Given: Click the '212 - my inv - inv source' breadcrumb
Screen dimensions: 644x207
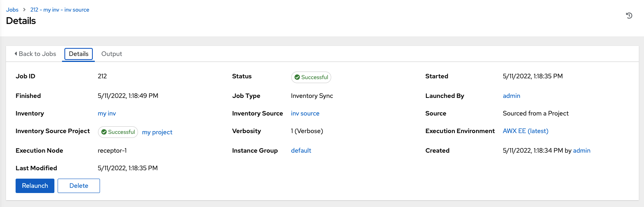Looking at the screenshot, I should (x=60, y=10).
